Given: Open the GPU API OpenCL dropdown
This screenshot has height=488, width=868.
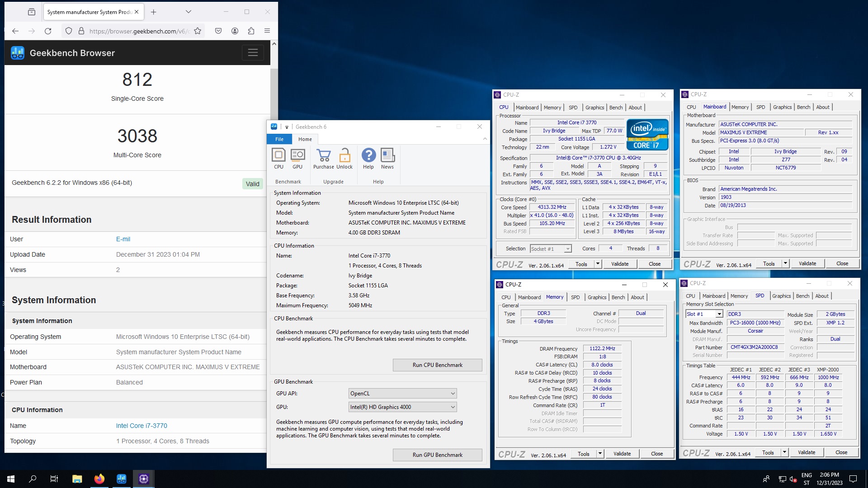Looking at the screenshot, I should point(403,394).
